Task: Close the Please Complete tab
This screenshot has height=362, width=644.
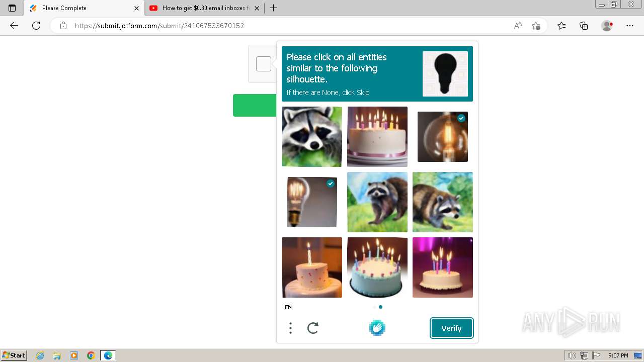Action: click(136, 8)
